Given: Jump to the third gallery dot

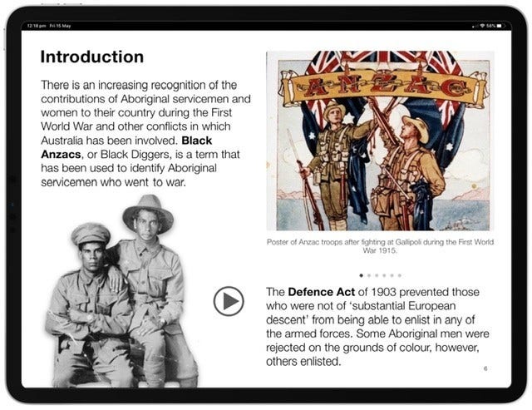Looking at the screenshot, I should (376, 274).
